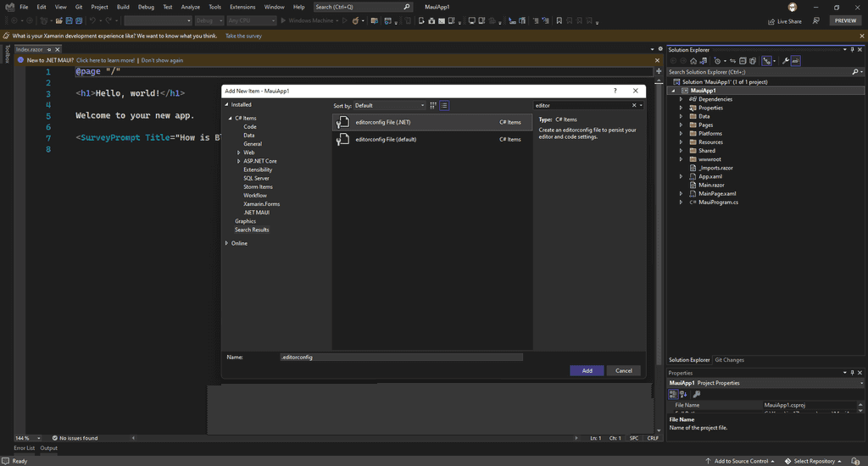Close the index.razor editor tab

pyautogui.click(x=57, y=49)
